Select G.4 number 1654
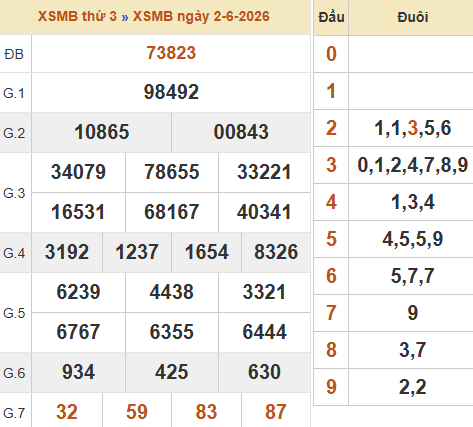Viewport: 473px width, 427px height. click(207, 252)
